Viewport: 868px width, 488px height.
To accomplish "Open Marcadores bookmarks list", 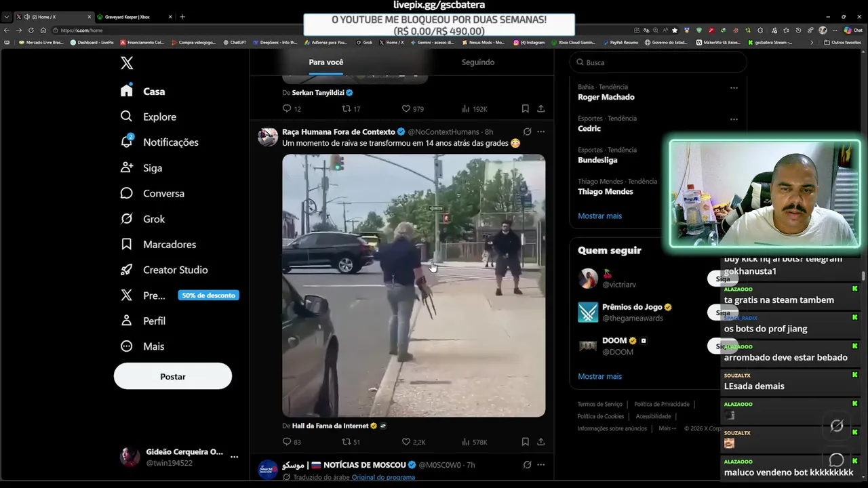I will coord(158,244).
